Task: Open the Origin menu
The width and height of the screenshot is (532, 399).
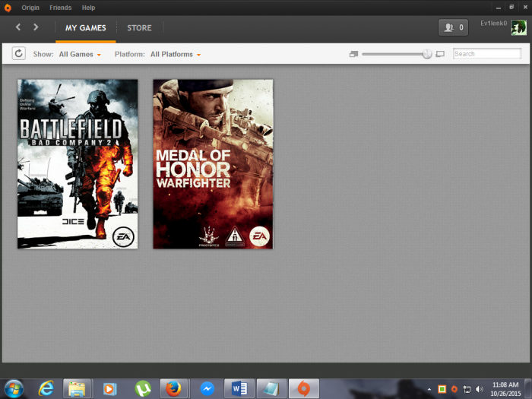Action: tap(30, 8)
